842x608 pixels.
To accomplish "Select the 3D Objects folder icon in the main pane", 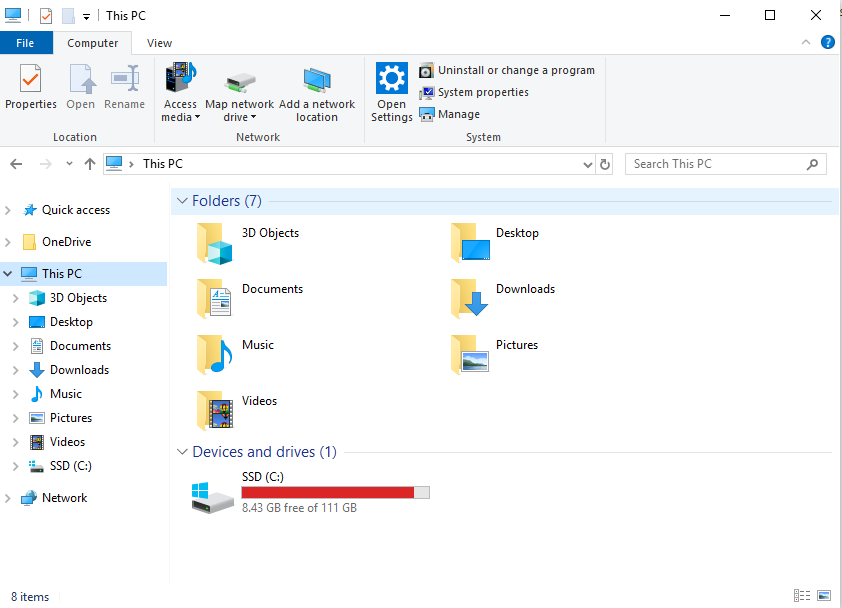I will (214, 244).
